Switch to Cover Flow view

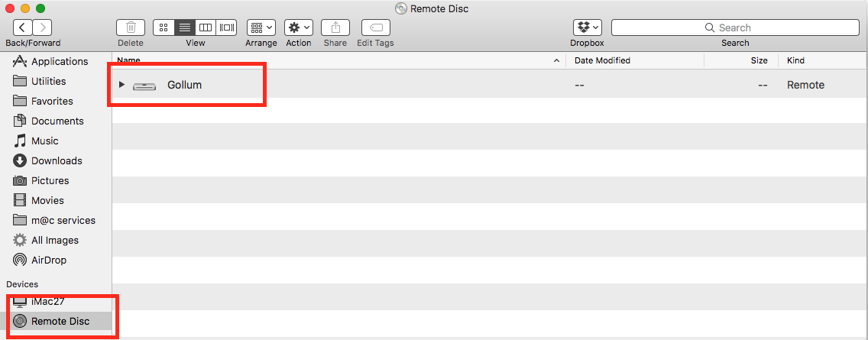226,28
